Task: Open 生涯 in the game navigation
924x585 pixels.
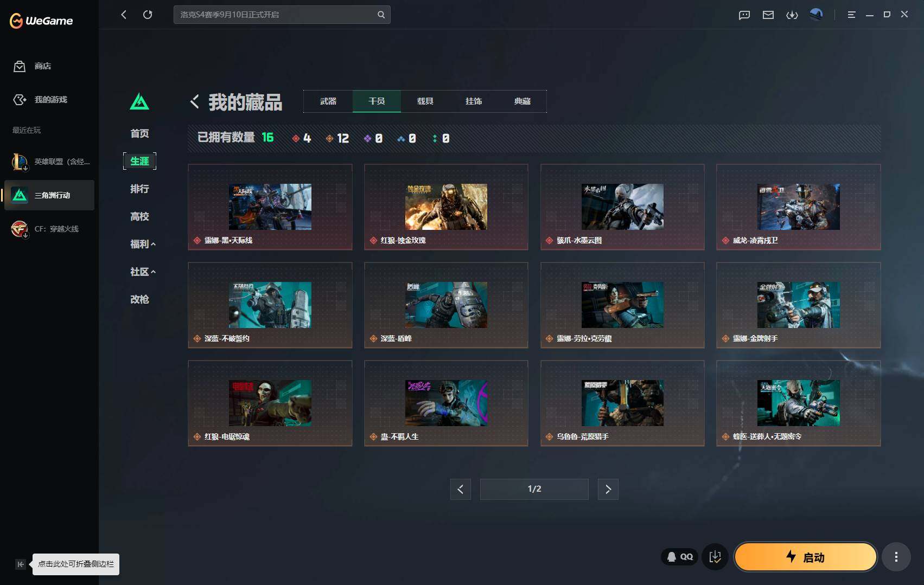Action: pos(139,161)
